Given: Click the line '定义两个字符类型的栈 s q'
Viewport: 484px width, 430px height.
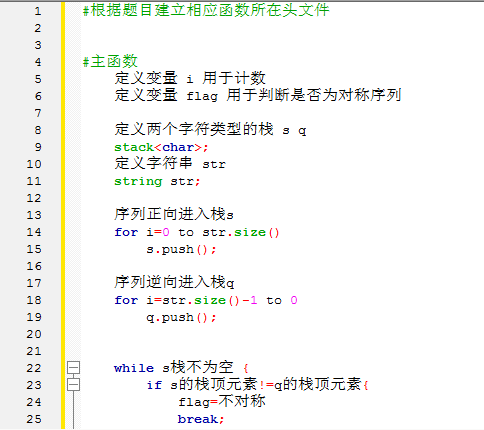Looking at the screenshot, I should tap(210, 130).
